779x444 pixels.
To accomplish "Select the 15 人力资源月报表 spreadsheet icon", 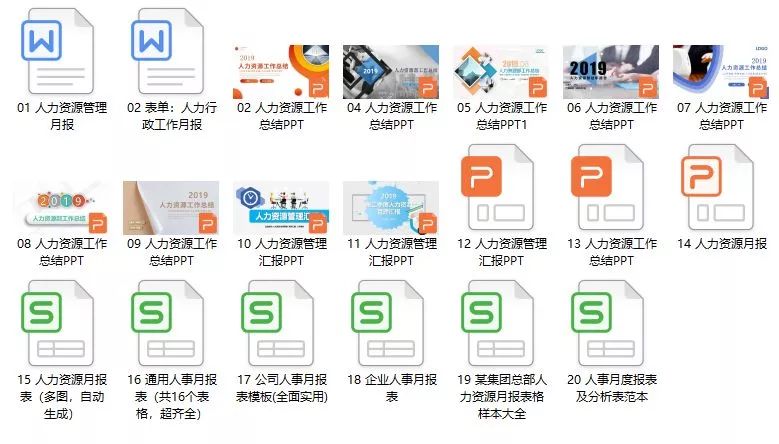I will pos(58,323).
